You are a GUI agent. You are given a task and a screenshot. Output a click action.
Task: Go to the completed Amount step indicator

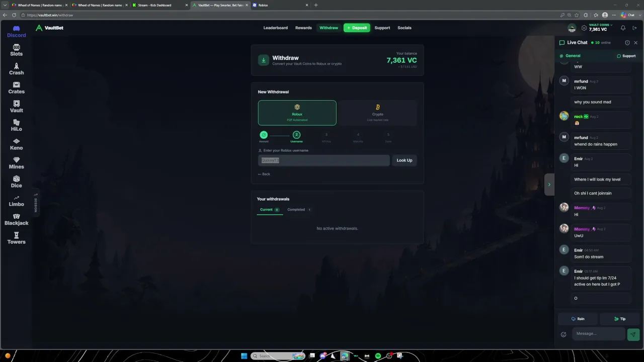click(x=264, y=135)
